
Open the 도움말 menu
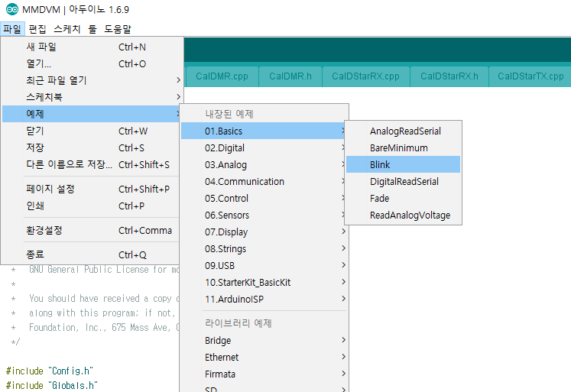[x=118, y=29]
